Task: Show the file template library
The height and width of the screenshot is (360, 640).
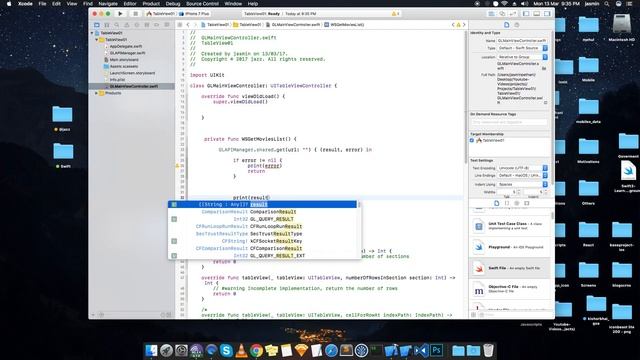Action: [x=497, y=203]
